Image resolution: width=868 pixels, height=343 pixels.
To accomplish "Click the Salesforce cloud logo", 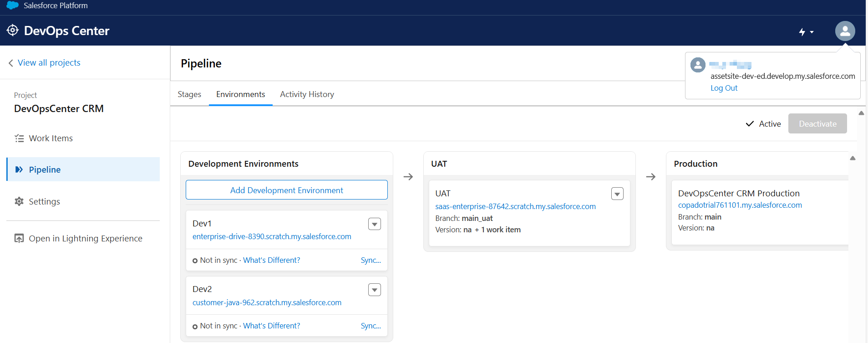I will [x=13, y=5].
